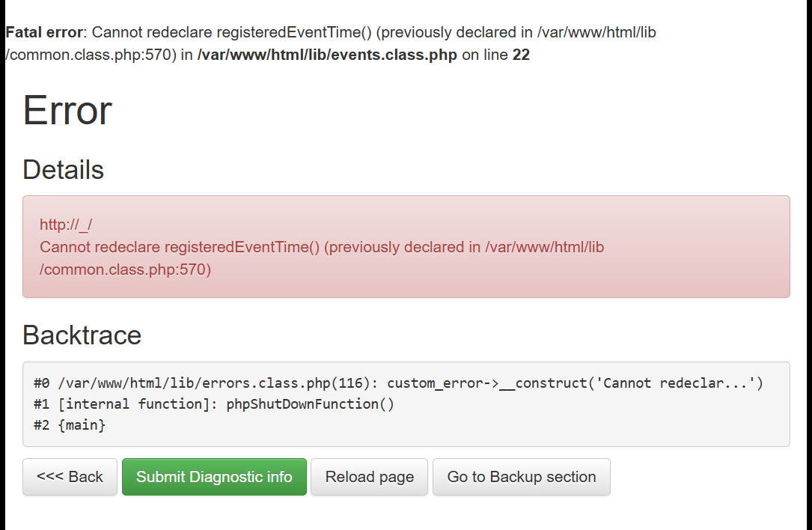The width and height of the screenshot is (812, 530).
Task: Click the large "Error" heading
Action: point(67,111)
